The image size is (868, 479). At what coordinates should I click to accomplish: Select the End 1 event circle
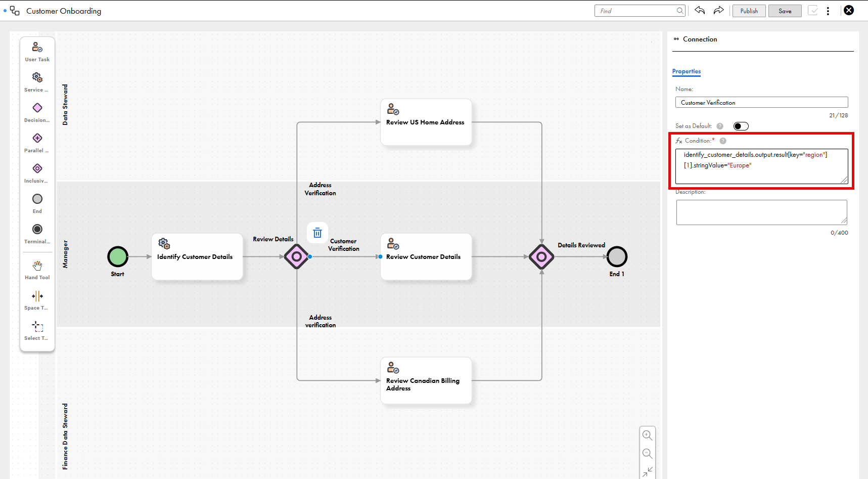click(x=617, y=256)
